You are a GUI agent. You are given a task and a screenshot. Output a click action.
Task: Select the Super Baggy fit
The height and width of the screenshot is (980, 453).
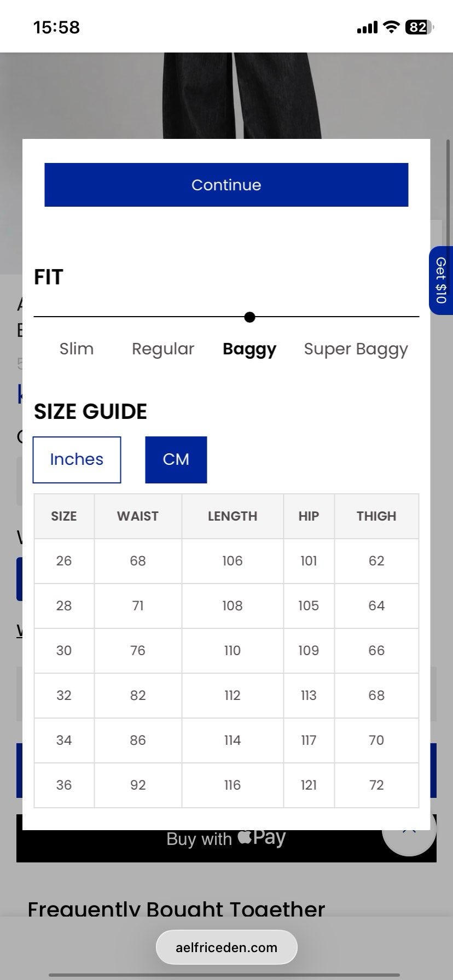click(356, 349)
